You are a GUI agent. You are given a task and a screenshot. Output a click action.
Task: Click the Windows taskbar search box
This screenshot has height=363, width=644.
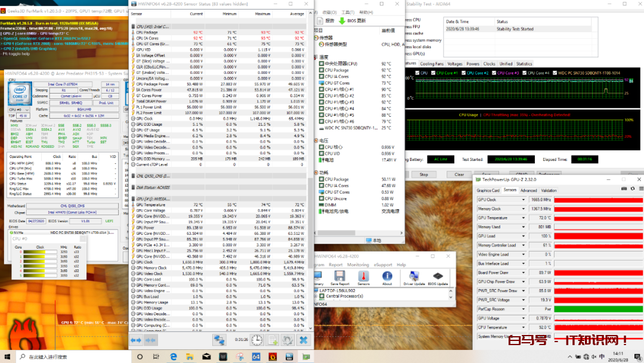(x=48, y=356)
